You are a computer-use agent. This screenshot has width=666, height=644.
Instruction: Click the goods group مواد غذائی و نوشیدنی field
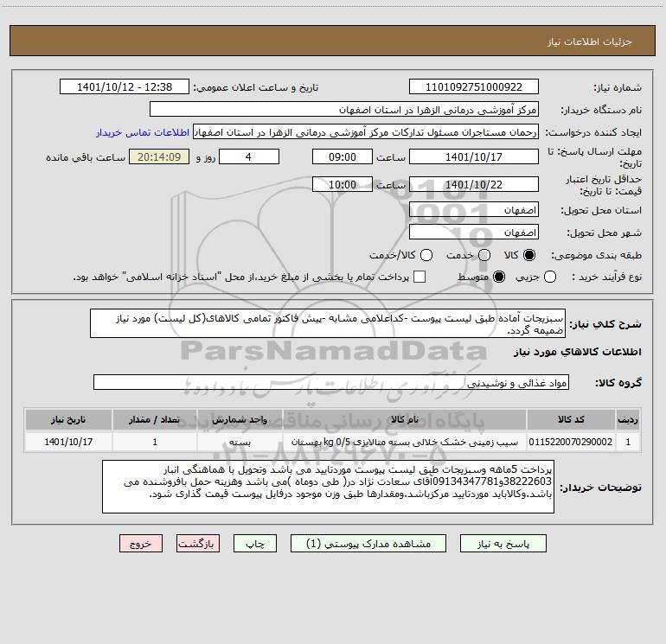331,382
